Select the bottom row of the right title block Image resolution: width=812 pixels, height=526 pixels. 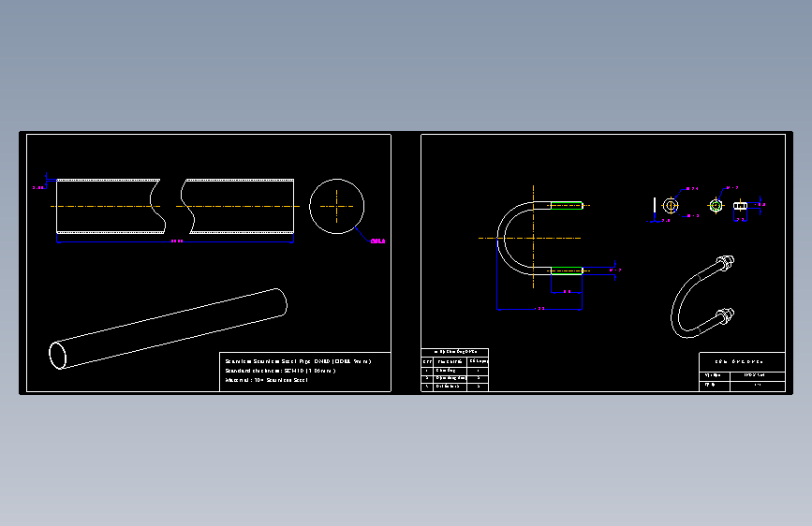(742, 386)
